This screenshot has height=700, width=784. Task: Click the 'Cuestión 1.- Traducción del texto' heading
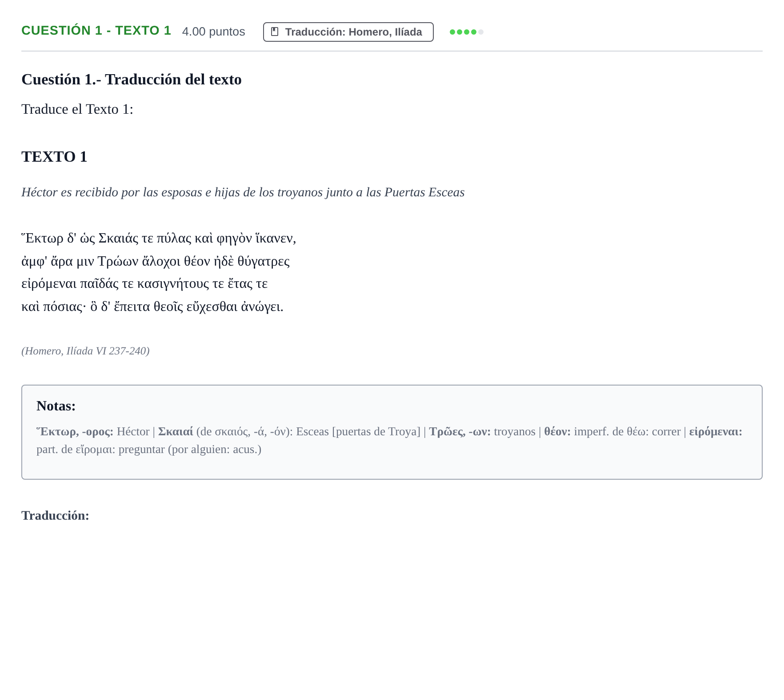tap(131, 80)
